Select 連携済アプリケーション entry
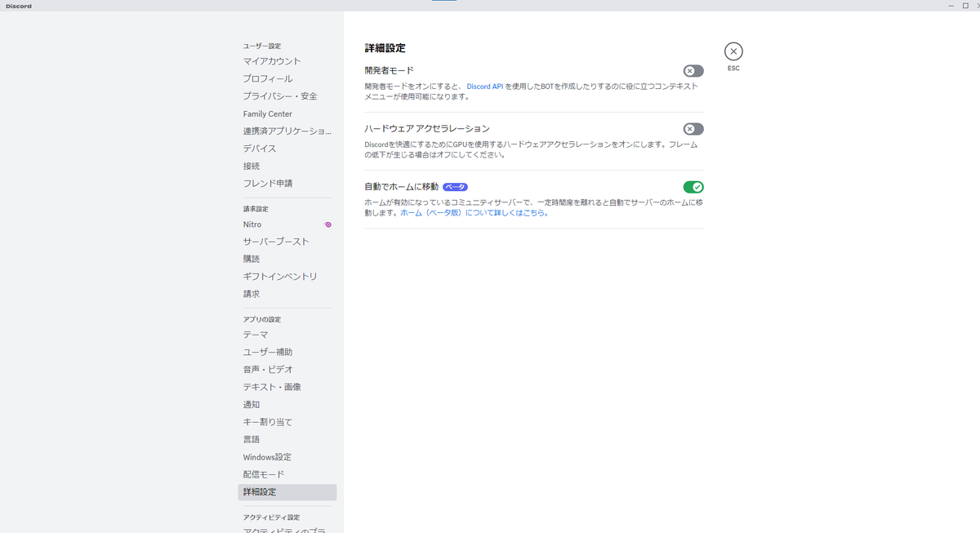980x533 pixels. 287,131
